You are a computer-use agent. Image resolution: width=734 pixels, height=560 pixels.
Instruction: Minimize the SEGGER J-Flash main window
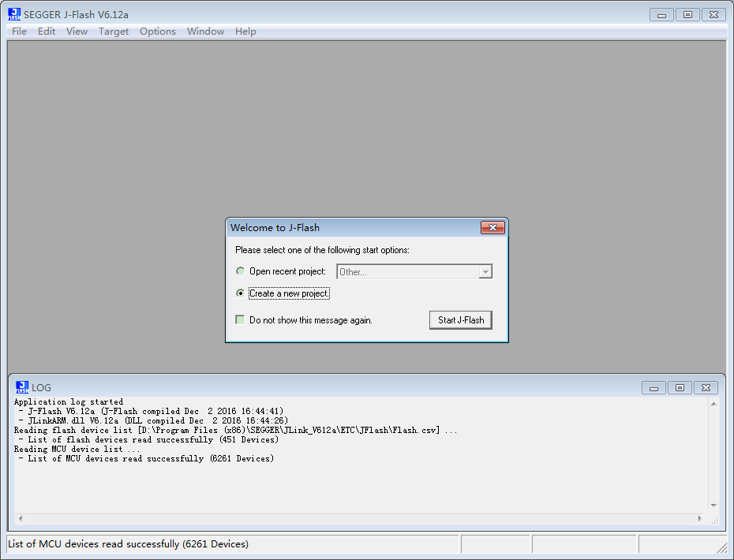coord(661,14)
